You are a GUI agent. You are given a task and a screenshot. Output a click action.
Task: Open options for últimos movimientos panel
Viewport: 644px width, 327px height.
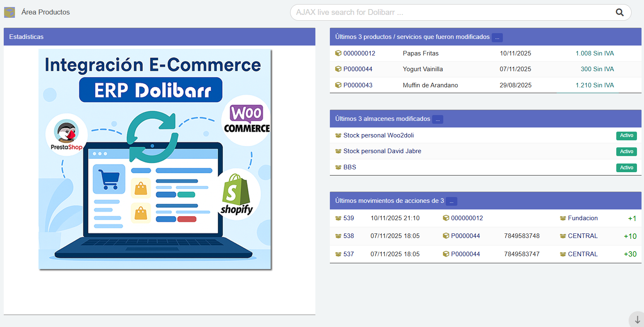coord(452,201)
